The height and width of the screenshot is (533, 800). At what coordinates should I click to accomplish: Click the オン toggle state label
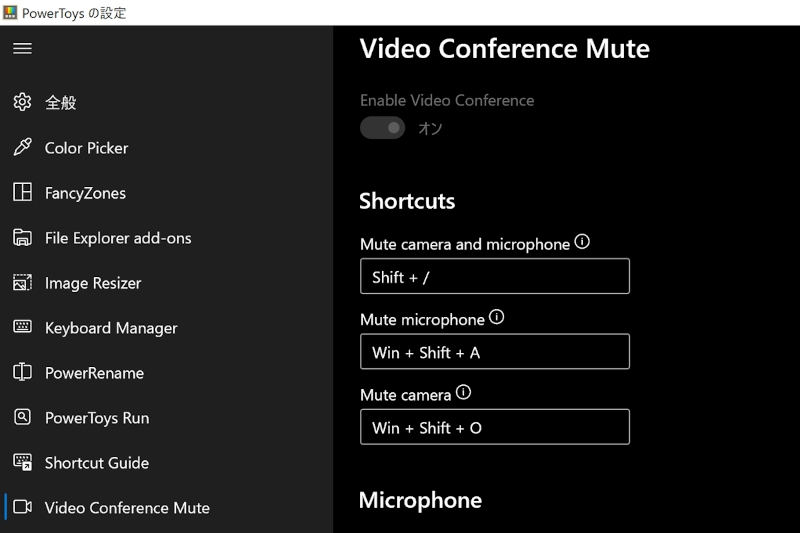point(430,128)
